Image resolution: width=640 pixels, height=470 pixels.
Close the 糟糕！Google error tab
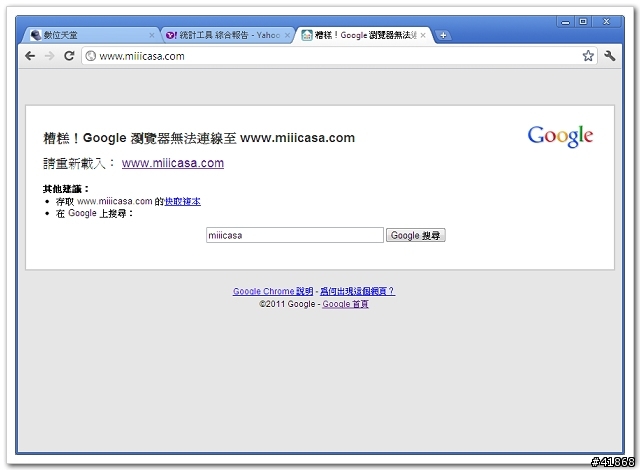tap(423, 35)
